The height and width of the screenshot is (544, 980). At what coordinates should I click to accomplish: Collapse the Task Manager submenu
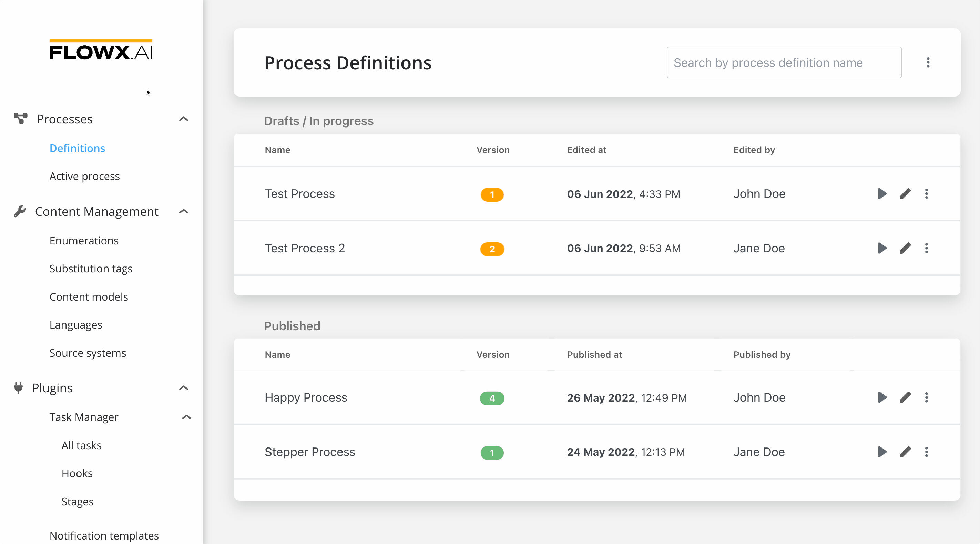pyautogui.click(x=186, y=417)
